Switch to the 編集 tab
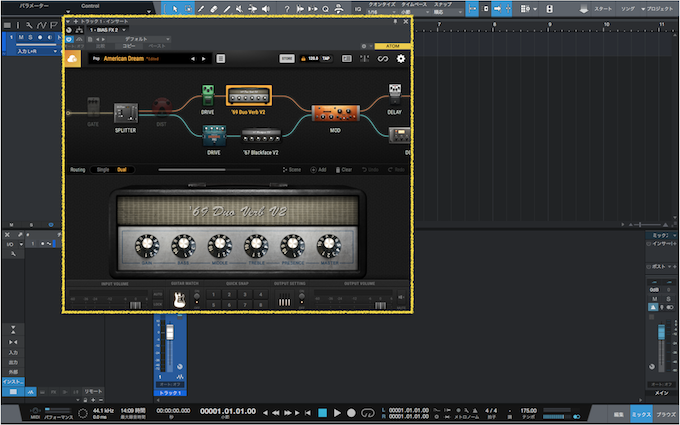Screen dimensions: 680x425 619,415
